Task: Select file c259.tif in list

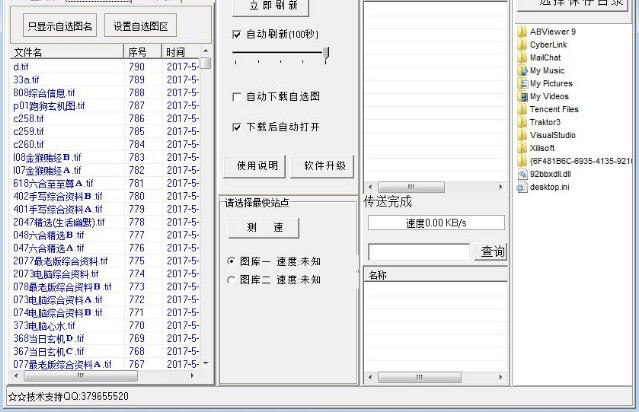Action: click(x=29, y=132)
